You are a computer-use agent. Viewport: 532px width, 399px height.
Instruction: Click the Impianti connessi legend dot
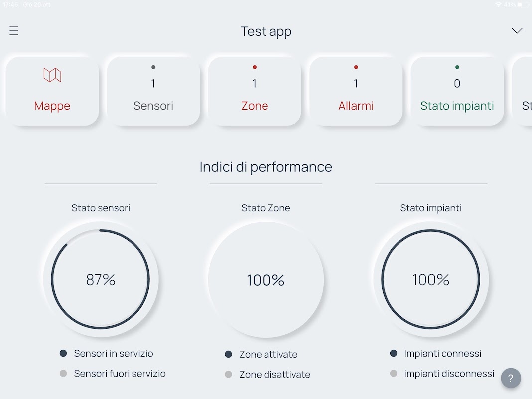point(394,353)
